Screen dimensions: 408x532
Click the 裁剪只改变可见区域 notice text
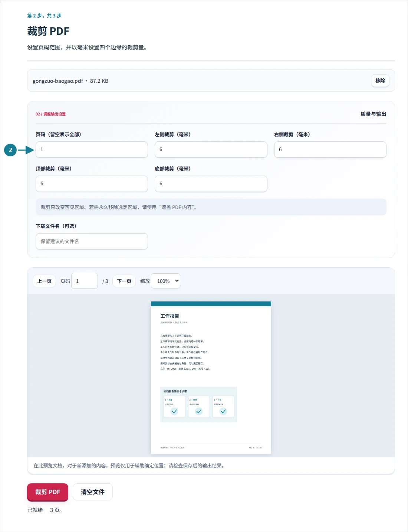119,207
